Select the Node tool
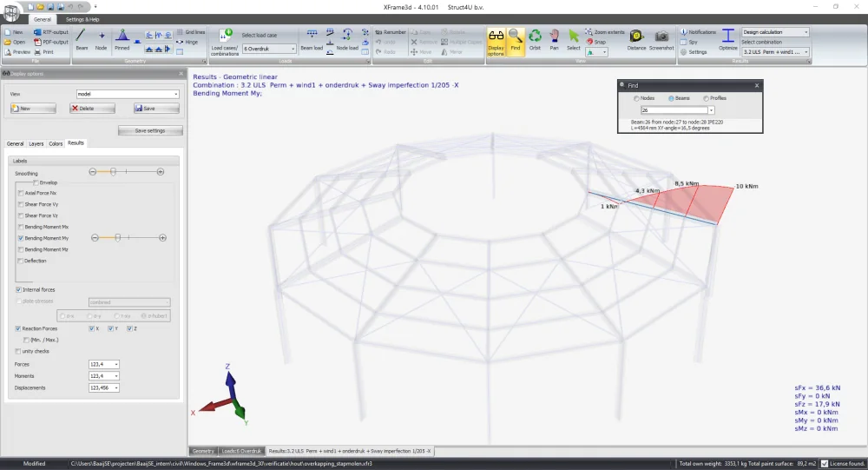The width and height of the screenshot is (868, 470). tap(101, 40)
